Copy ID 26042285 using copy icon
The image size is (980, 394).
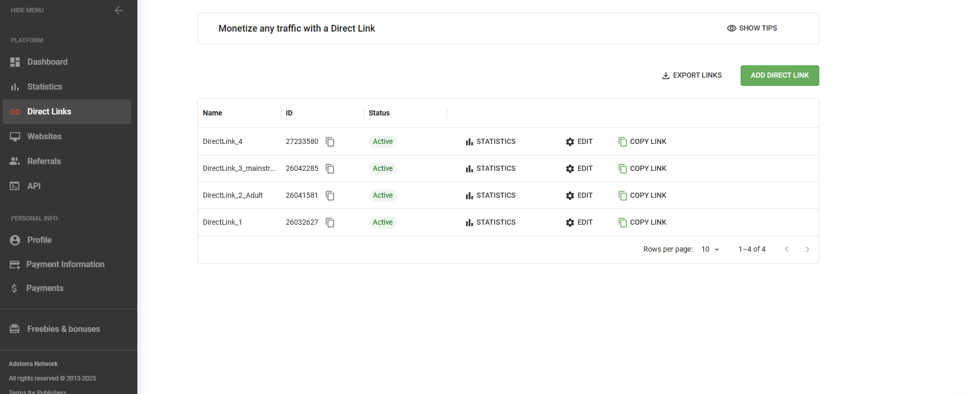click(330, 169)
